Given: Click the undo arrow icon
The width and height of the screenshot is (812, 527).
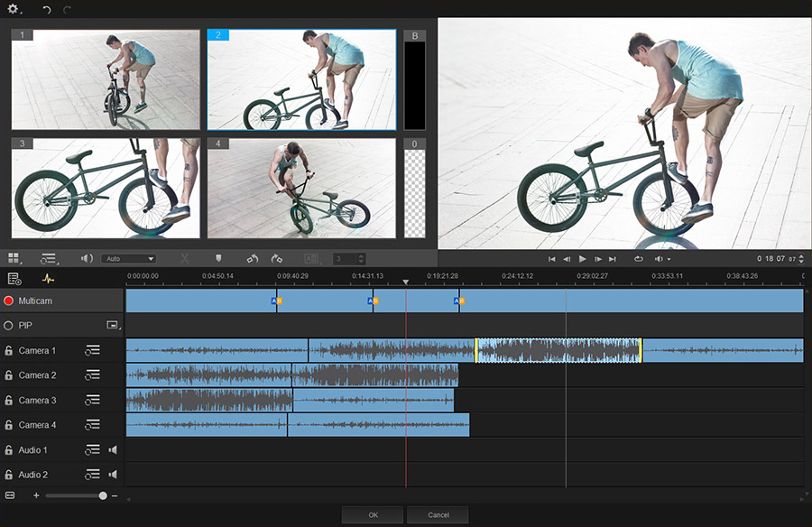Looking at the screenshot, I should pos(47,9).
